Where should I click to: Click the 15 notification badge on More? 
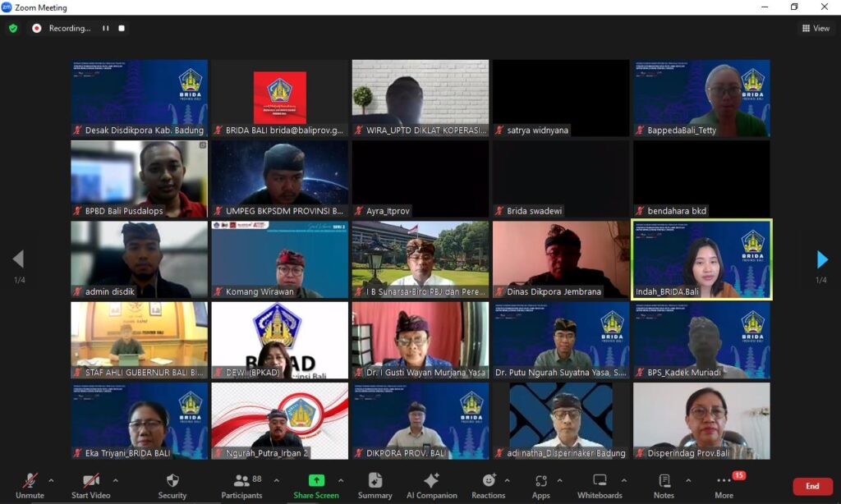(738, 475)
